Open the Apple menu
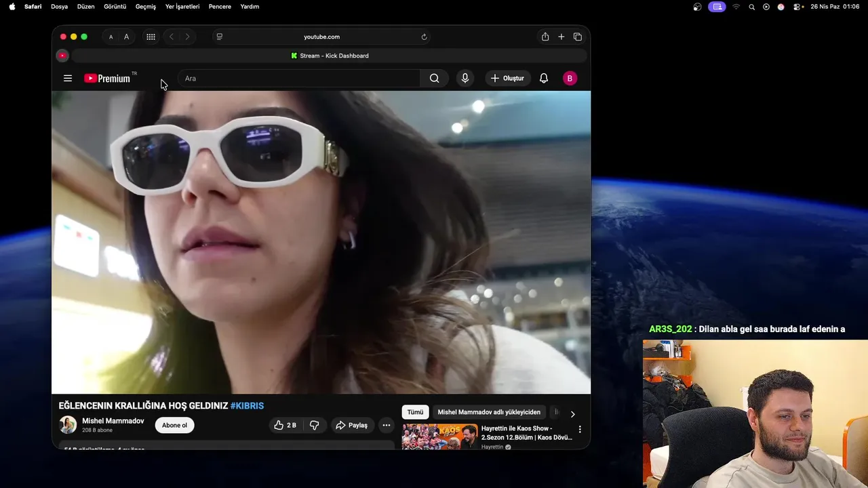The image size is (868, 488). [x=12, y=6]
